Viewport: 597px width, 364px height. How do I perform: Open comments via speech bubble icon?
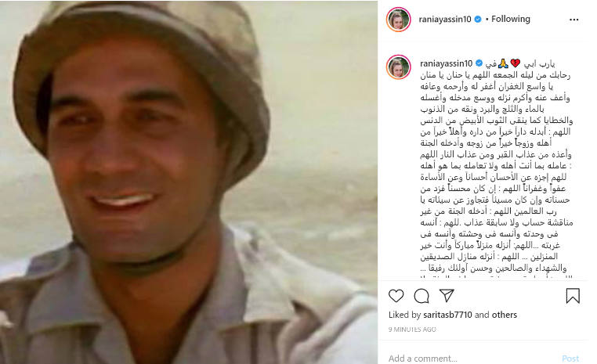click(422, 296)
